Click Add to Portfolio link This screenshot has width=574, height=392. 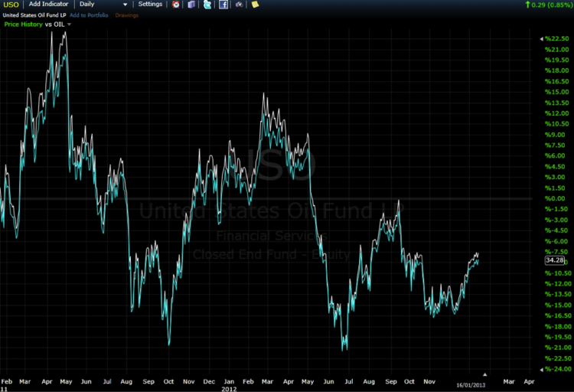pyautogui.click(x=89, y=15)
